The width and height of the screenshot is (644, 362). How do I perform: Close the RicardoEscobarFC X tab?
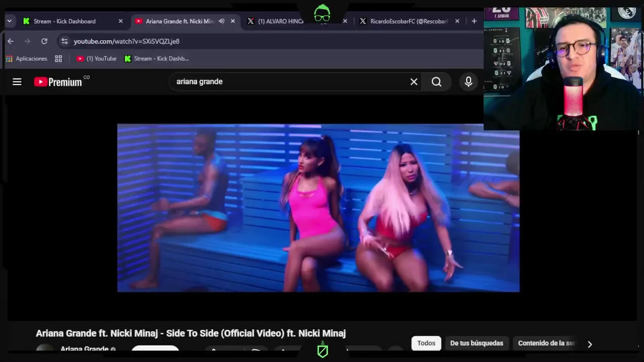click(x=457, y=21)
